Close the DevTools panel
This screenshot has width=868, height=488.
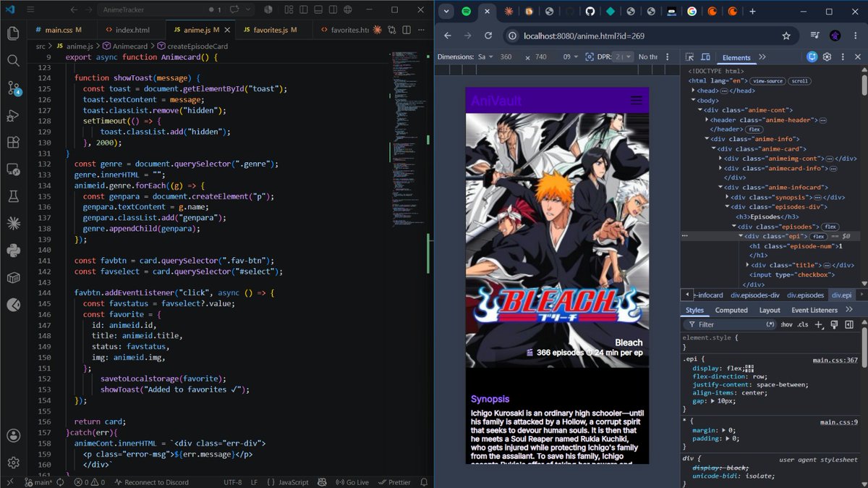pos(858,57)
